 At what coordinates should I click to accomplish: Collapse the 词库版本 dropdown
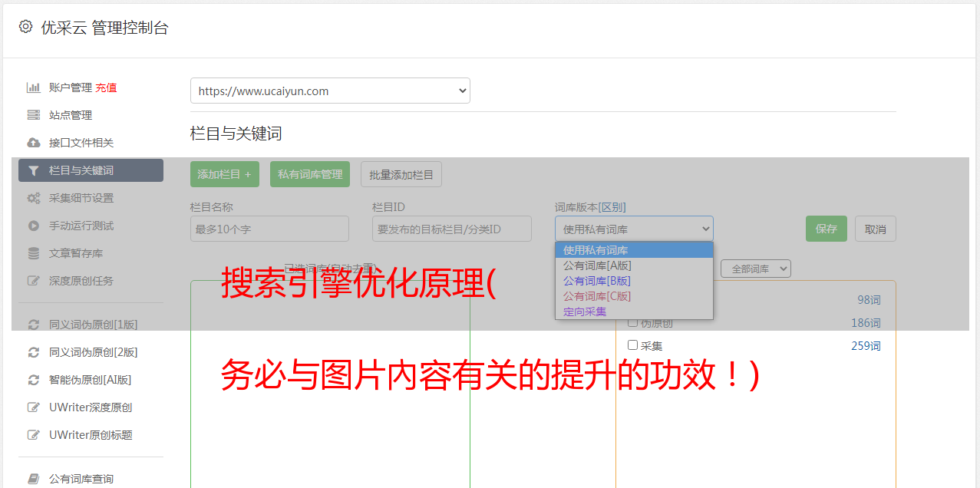634,229
